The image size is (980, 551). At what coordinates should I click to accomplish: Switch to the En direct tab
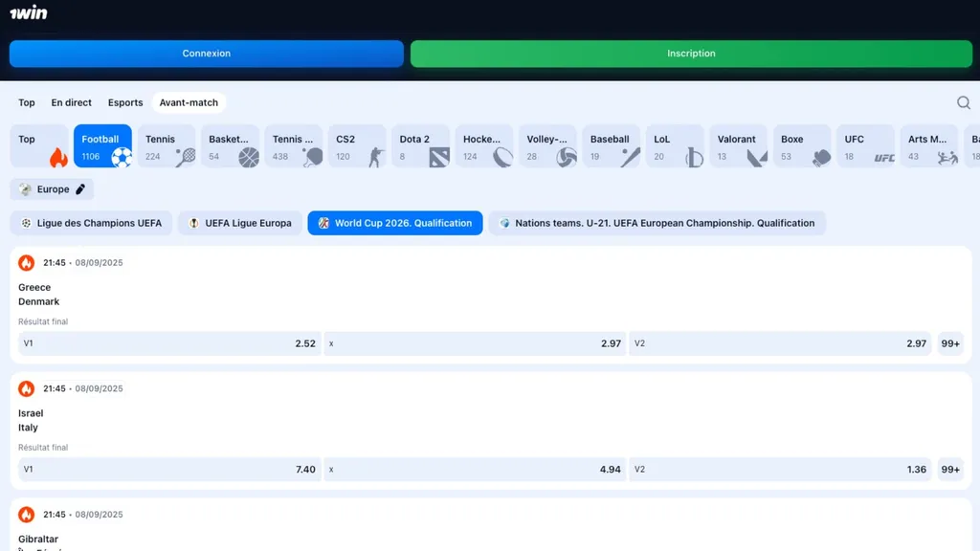point(72,102)
